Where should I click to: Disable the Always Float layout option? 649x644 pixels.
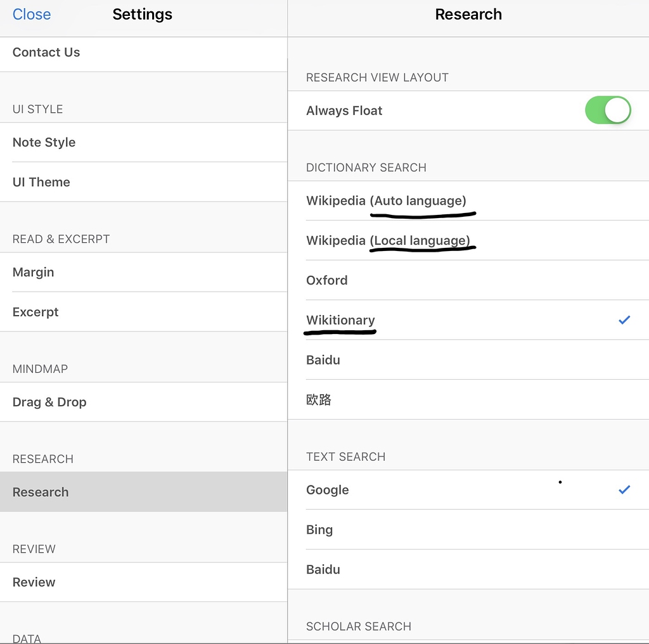tap(608, 110)
